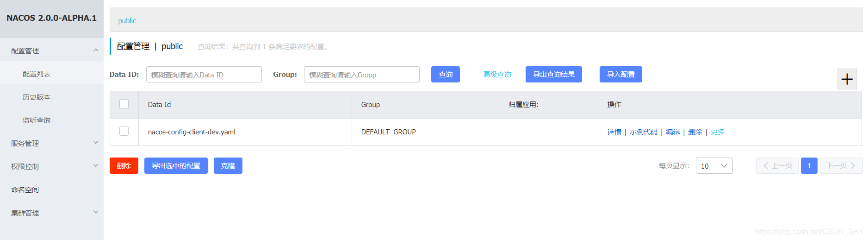Check the nacos-config-client-dev.yaml row checkbox
868x240 pixels.
pos(124,131)
